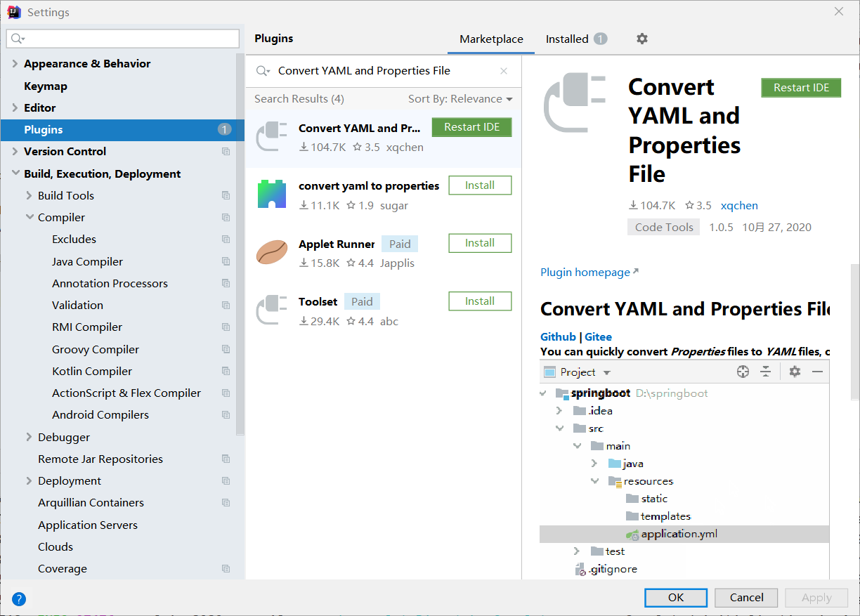
Task: Collapse the Compiler node
Action: point(29,217)
